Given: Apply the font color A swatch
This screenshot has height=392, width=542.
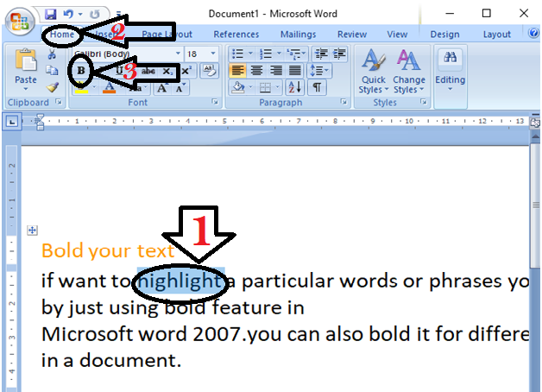Looking at the screenshot, I should (110, 87).
